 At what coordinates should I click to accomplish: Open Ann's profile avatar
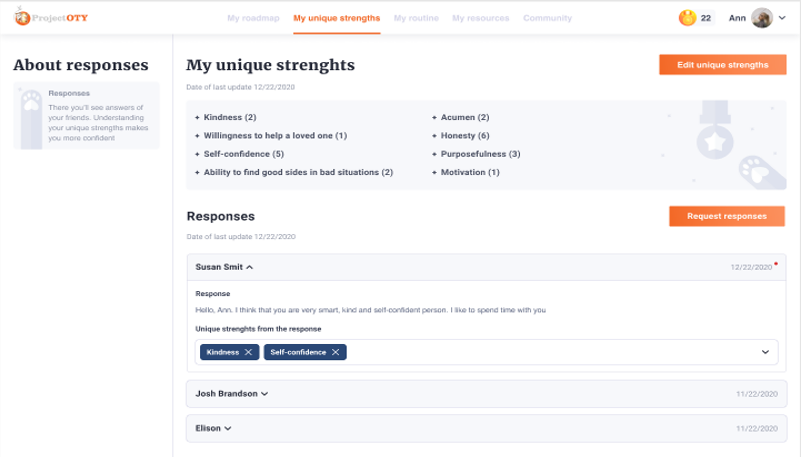click(762, 18)
